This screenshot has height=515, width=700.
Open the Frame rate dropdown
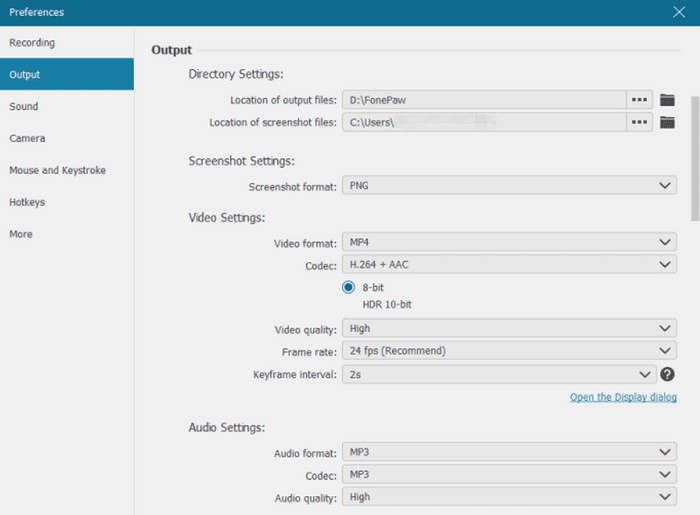(x=509, y=350)
